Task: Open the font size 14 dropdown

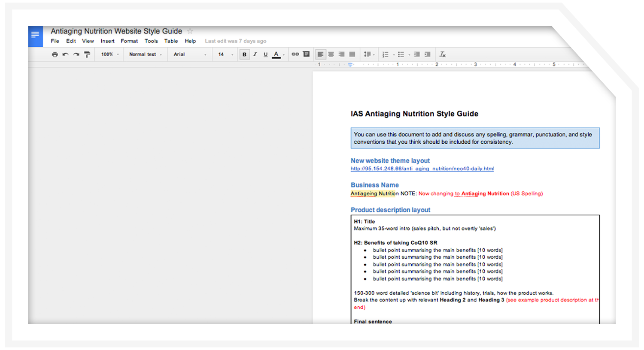Action: point(225,54)
